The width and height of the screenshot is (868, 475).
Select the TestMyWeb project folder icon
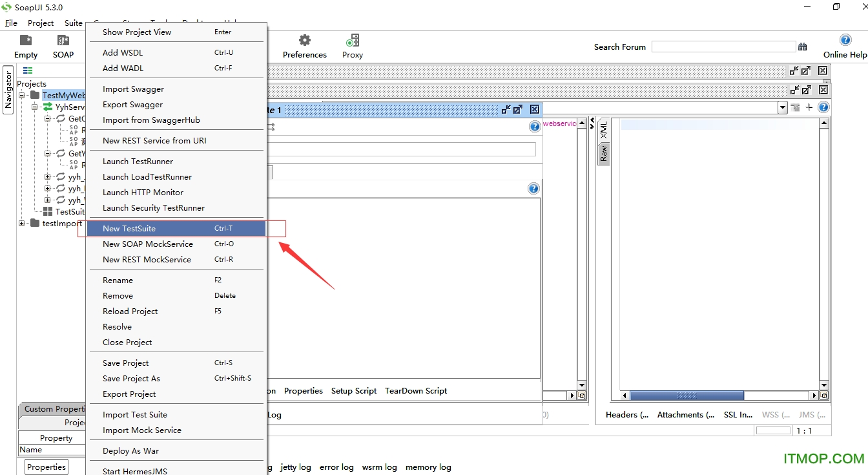(x=35, y=95)
